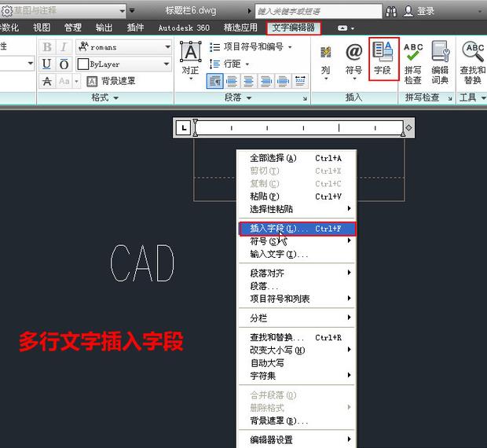Open the 项目符号和列表 submenu
Image resolution: width=487 pixels, height=448 pixels.
[297, 299]
